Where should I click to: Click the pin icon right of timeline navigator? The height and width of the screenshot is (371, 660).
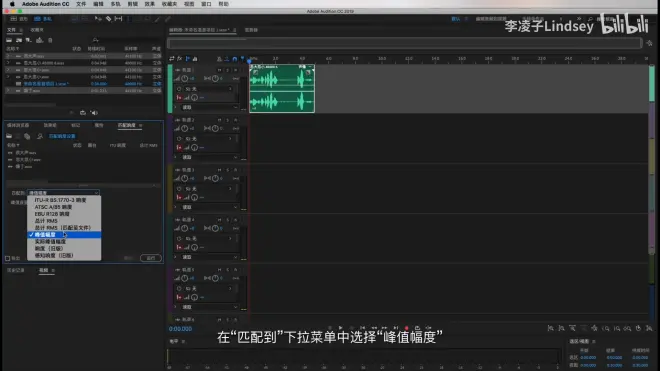(649, 43)
